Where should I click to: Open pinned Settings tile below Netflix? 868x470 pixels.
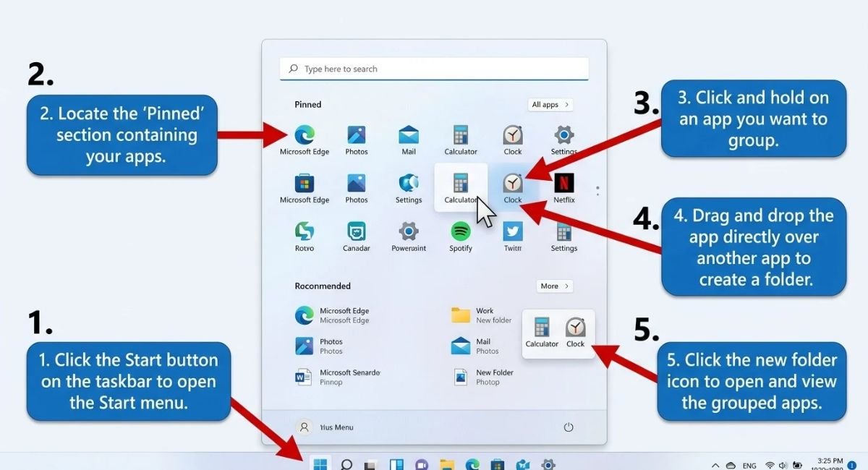564,236
